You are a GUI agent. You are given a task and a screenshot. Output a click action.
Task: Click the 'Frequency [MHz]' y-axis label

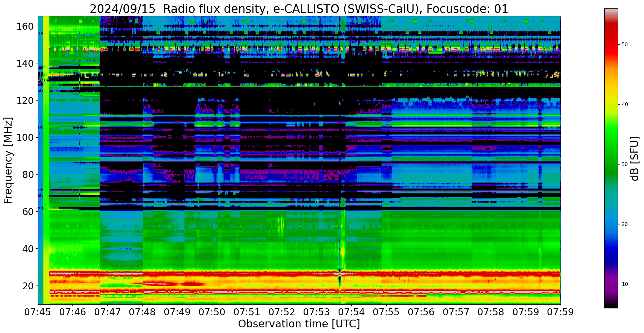point(8,160)
